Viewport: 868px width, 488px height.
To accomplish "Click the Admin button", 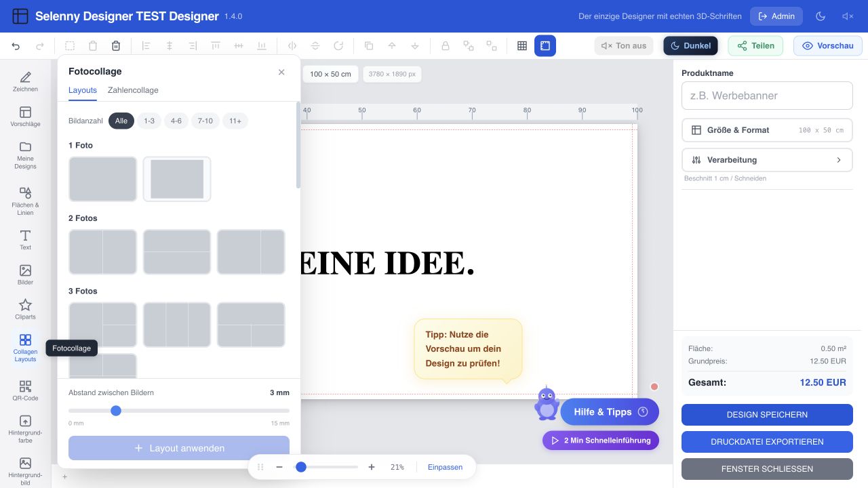I will pos(776,16).
